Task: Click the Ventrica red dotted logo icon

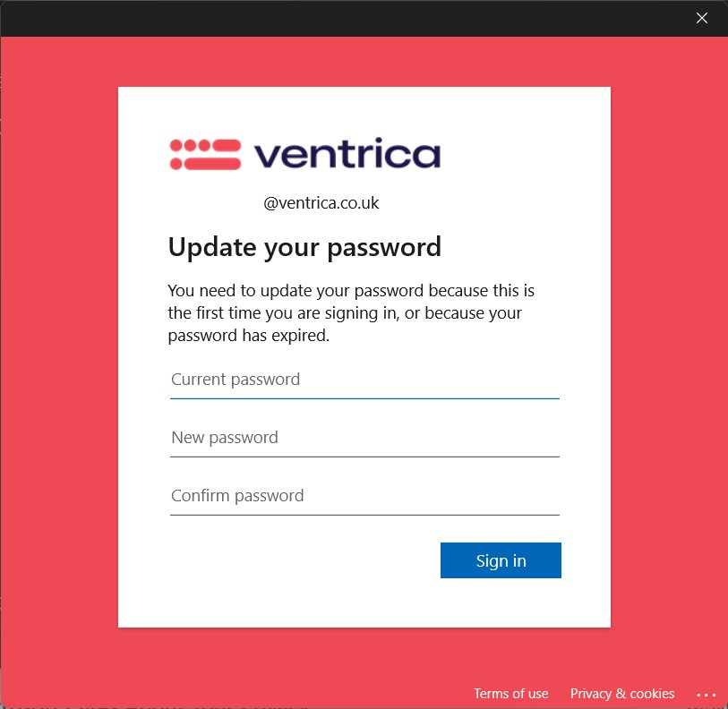Action: [x=205, y=155]
